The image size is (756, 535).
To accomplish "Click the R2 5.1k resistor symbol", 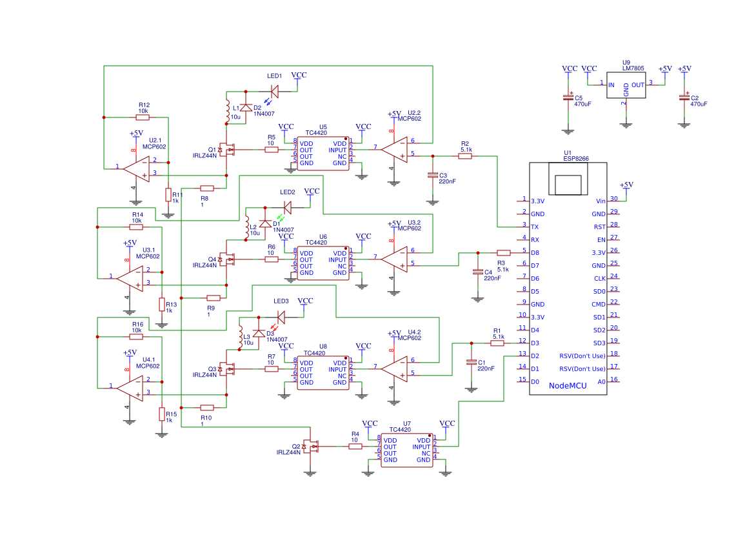I will pos(465,156).
